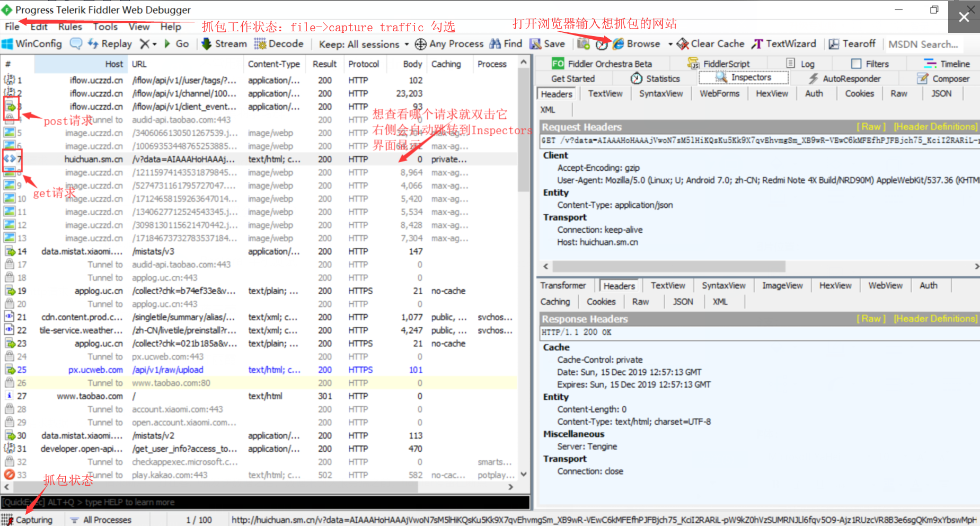The width and height of the screenshot is (980, 526).
Task: Expand the Browse dropdown arrow
Action: (670, 44)
